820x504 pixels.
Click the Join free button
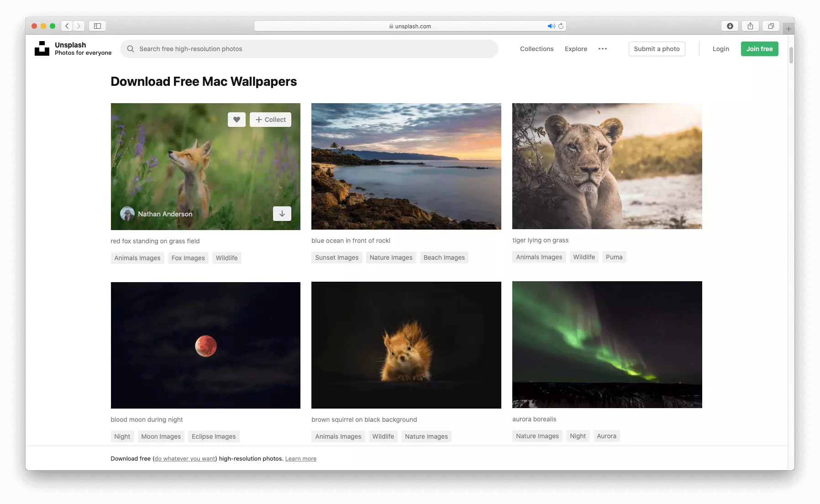pos(759,49)
